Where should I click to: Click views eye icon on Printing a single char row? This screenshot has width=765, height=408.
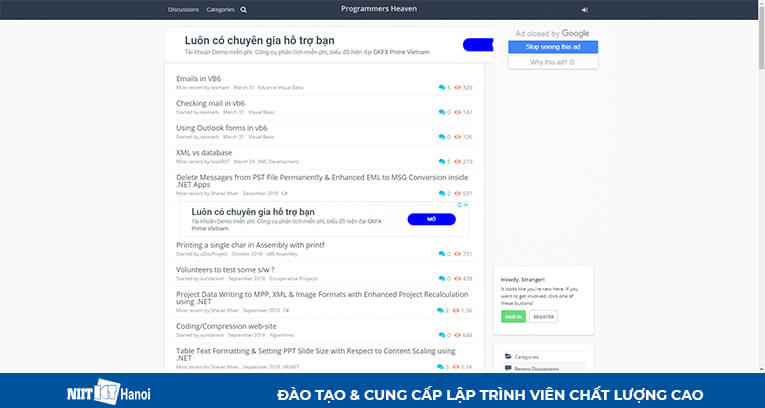(458, 254)
